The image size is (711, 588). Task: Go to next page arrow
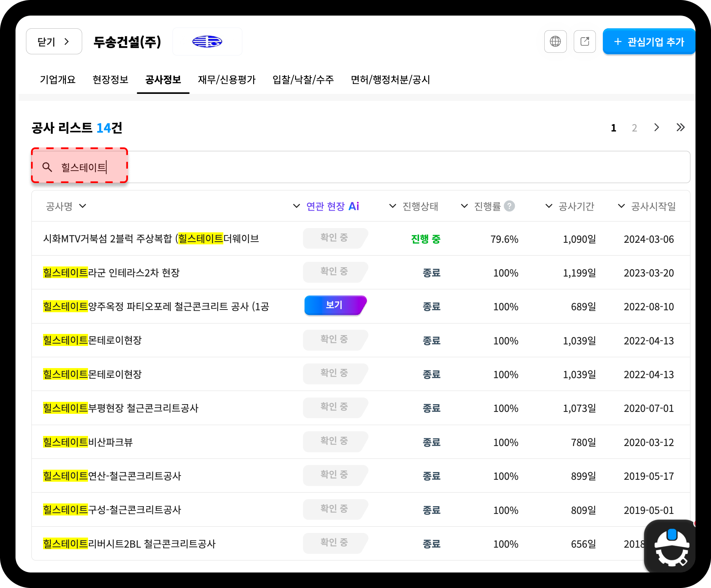pyautogui.click(x=656, y=128)
